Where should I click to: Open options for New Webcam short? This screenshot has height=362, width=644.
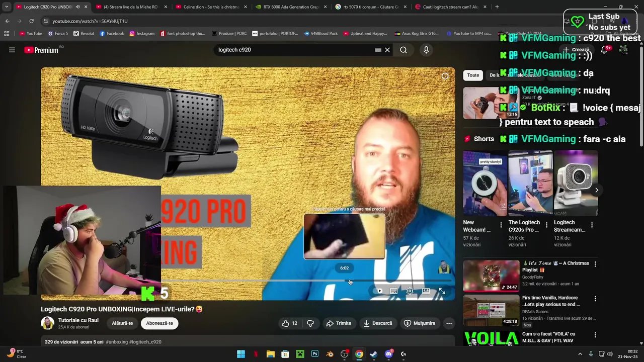pos(501,225)
